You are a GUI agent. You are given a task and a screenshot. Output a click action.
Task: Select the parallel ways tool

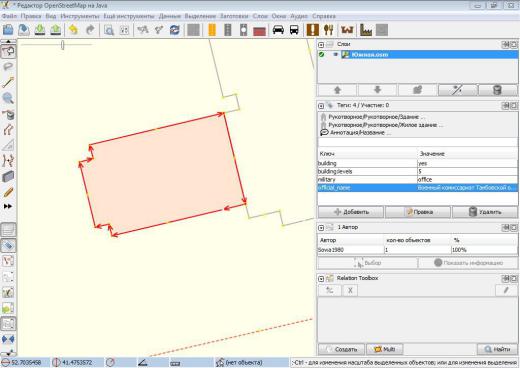(x=8, y=130)
